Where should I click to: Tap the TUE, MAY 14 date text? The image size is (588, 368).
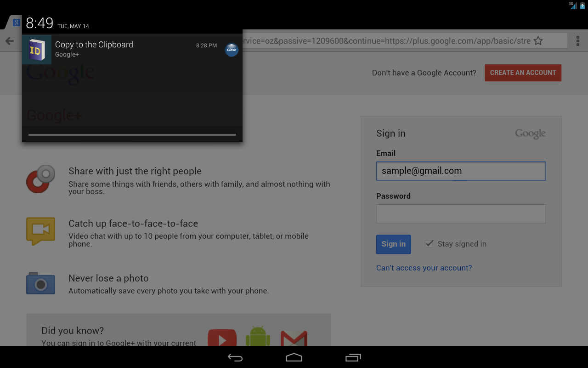tap(73, 26)
